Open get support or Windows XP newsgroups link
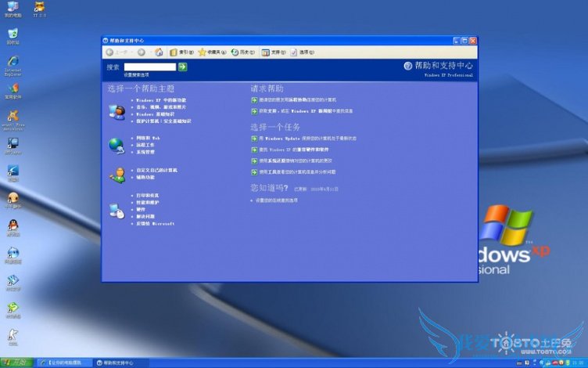The image size is (588, 368). click(306, 111)
